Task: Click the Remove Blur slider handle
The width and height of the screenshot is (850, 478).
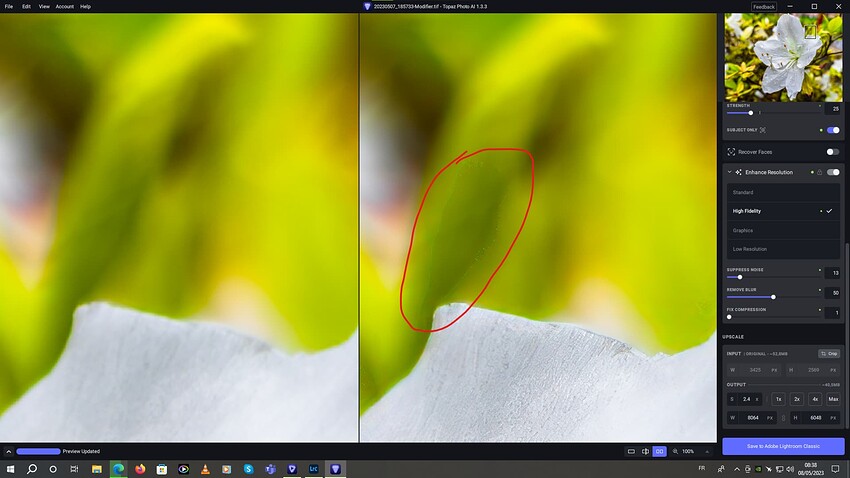Action: (773, 297)
